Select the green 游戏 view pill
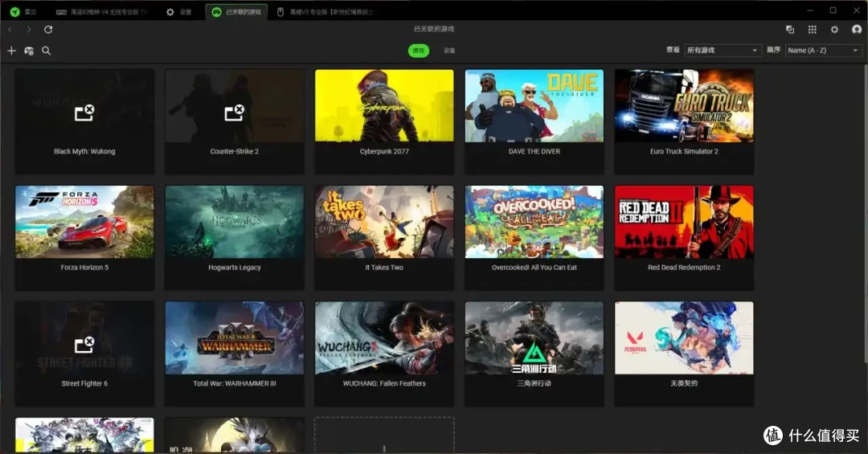The image size is (868, 454). [x=419, y=51]
